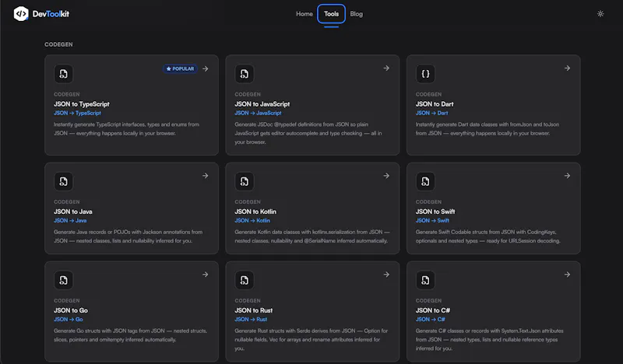Open the JSON to Kotlin title
This screenshot has height=364, width=623.
[255, 212]
